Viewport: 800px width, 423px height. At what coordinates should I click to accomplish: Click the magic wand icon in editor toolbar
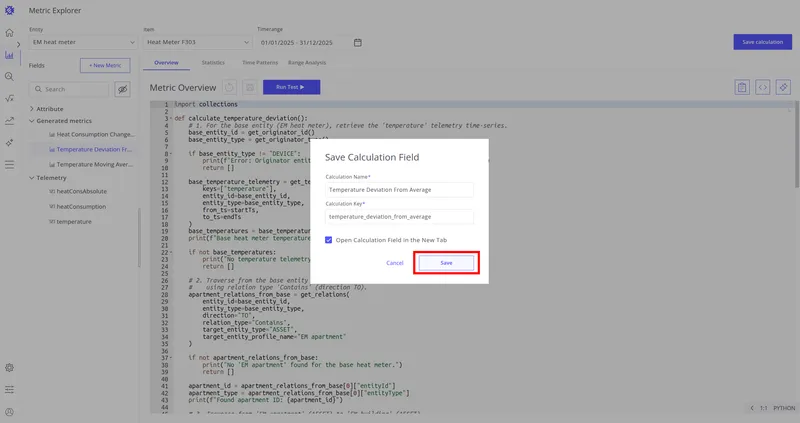tap(783, 87)
